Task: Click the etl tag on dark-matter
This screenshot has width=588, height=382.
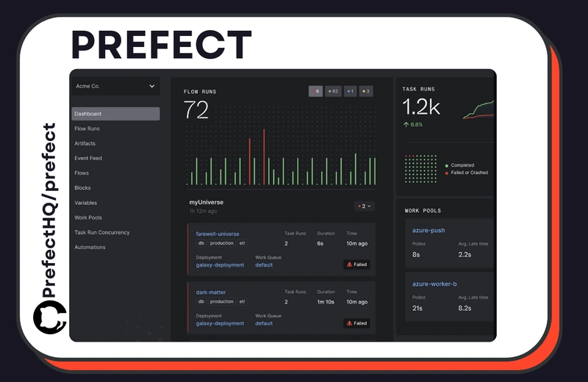Action: (x=243, y=302)
